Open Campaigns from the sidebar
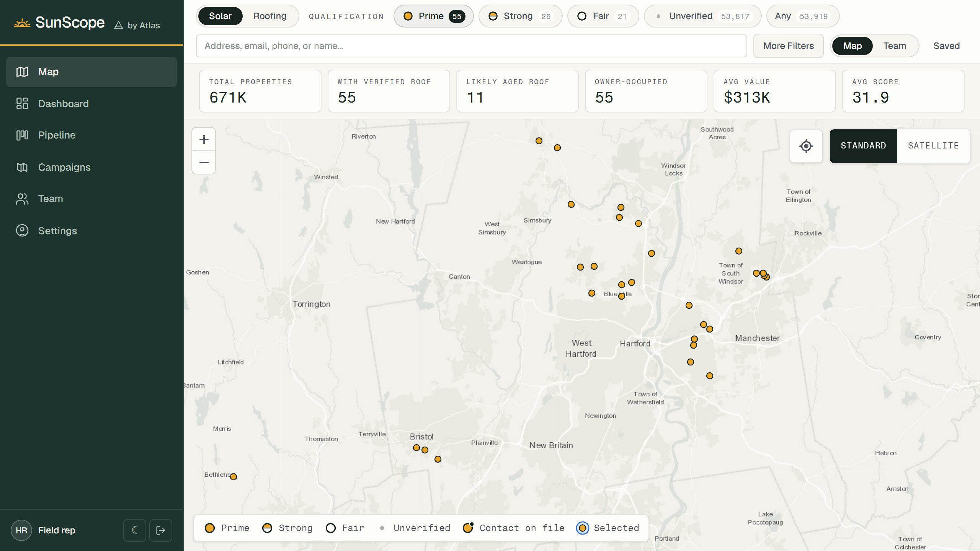This screenshot has height=551, width=980. pyautogui.click(x=91, y=167)
